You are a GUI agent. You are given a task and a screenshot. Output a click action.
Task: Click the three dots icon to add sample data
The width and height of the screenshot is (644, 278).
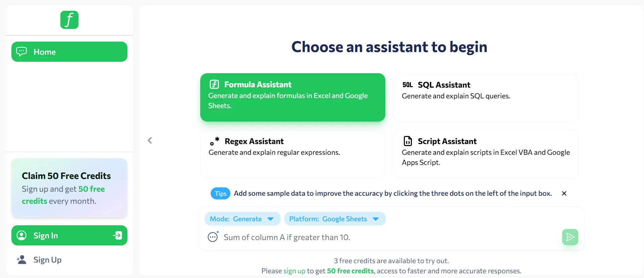pos(212,237)
